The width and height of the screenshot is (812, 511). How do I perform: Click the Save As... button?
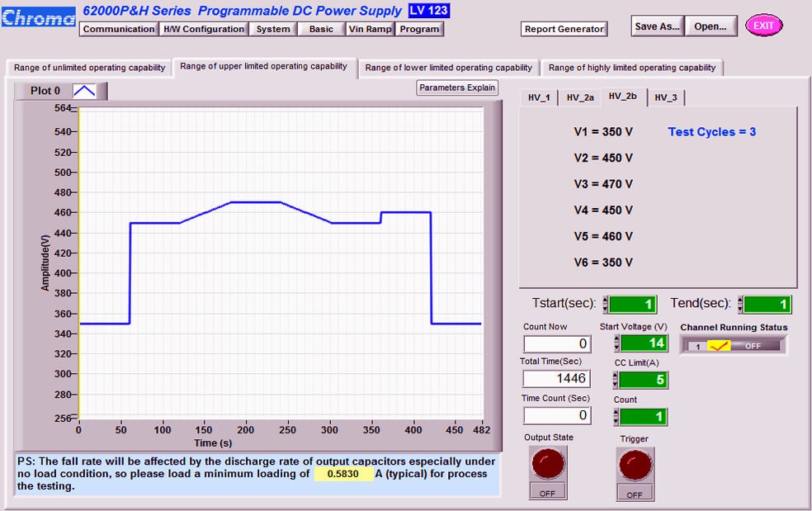pos(657,26)
